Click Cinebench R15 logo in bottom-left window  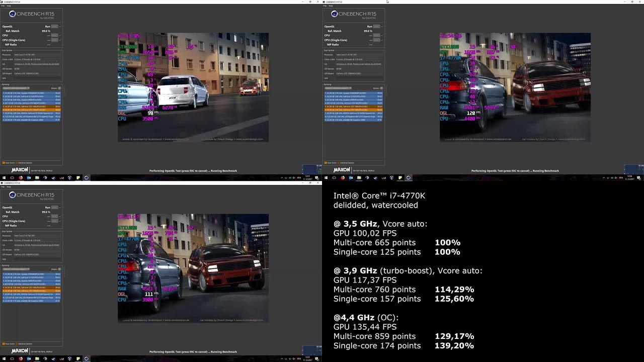[32, 196]
